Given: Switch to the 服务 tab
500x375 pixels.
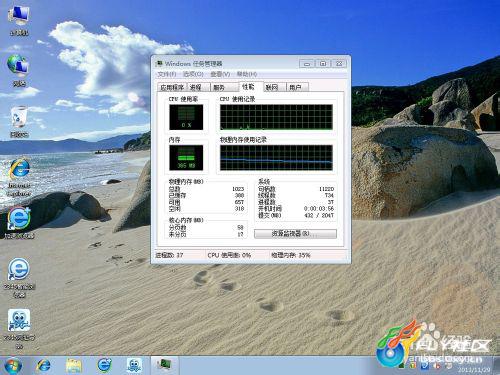Looking at the screenshot, I should pos(224,87).
